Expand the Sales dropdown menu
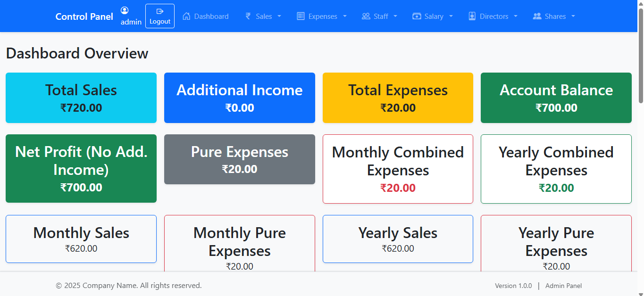This screenshot has width=644, height=296. click(279, 16)
